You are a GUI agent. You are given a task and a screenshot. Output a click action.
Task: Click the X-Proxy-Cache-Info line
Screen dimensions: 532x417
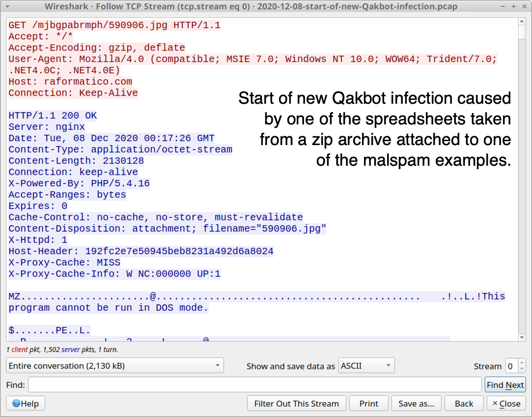(x=114, y=274)
